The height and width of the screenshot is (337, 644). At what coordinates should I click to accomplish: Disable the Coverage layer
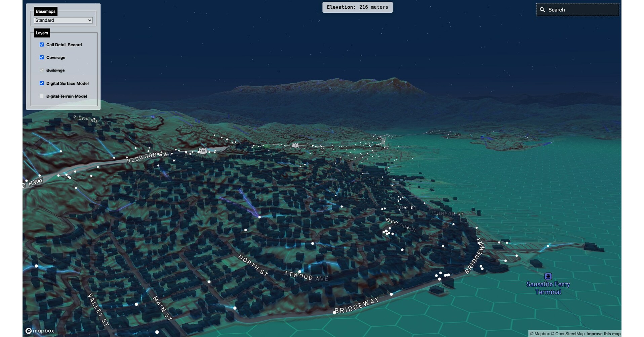[42, 57]
